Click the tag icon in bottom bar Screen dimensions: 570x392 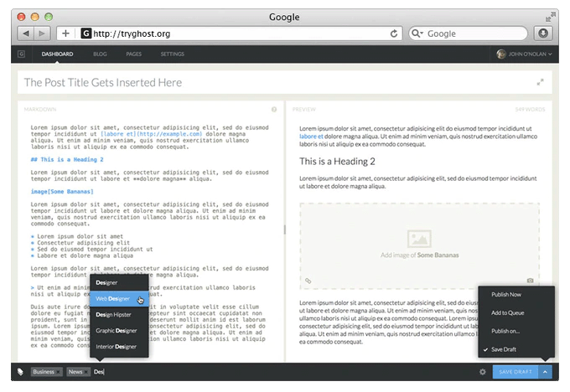point(20,372)
